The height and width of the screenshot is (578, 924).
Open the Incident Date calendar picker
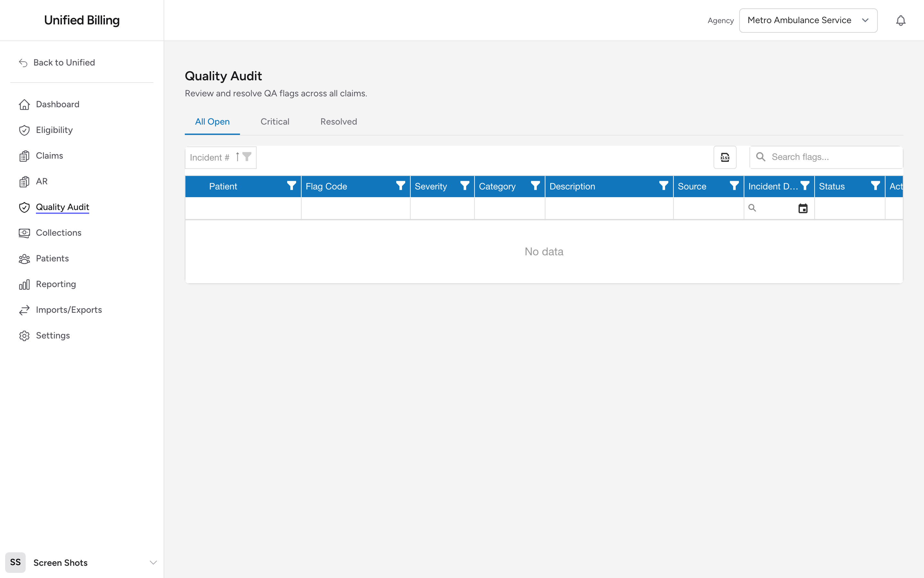click(803, 208)
